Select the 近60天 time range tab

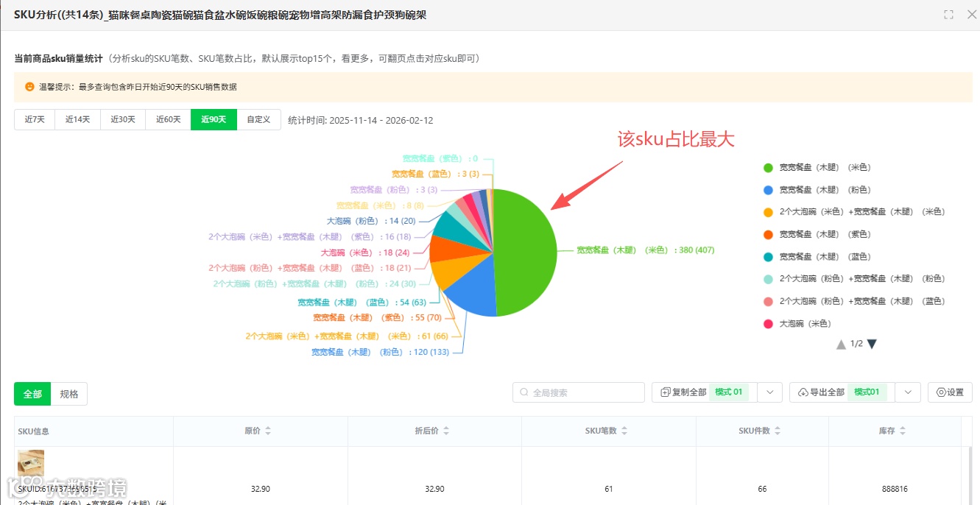point(168,119)
